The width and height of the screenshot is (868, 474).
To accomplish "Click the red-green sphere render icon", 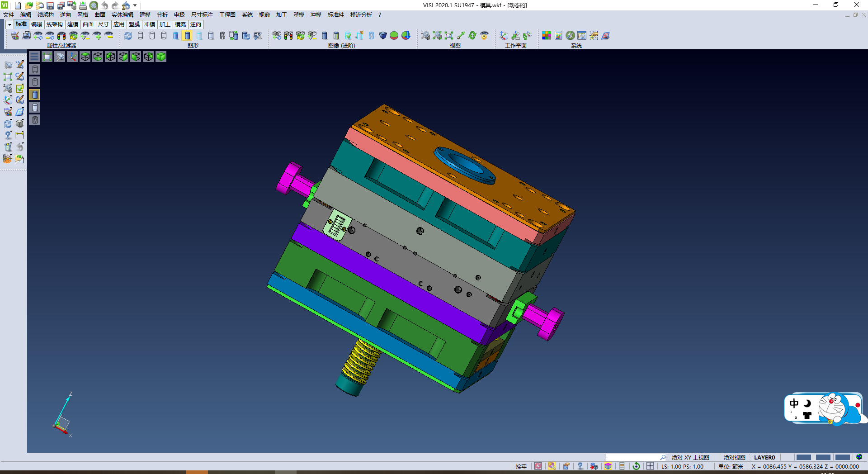I will tap(394, 35).
